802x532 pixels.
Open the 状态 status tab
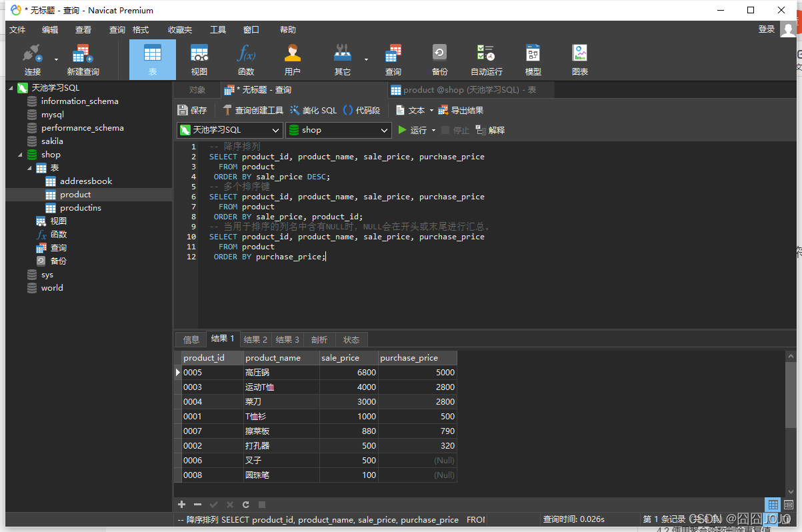[x=351, y=339]
